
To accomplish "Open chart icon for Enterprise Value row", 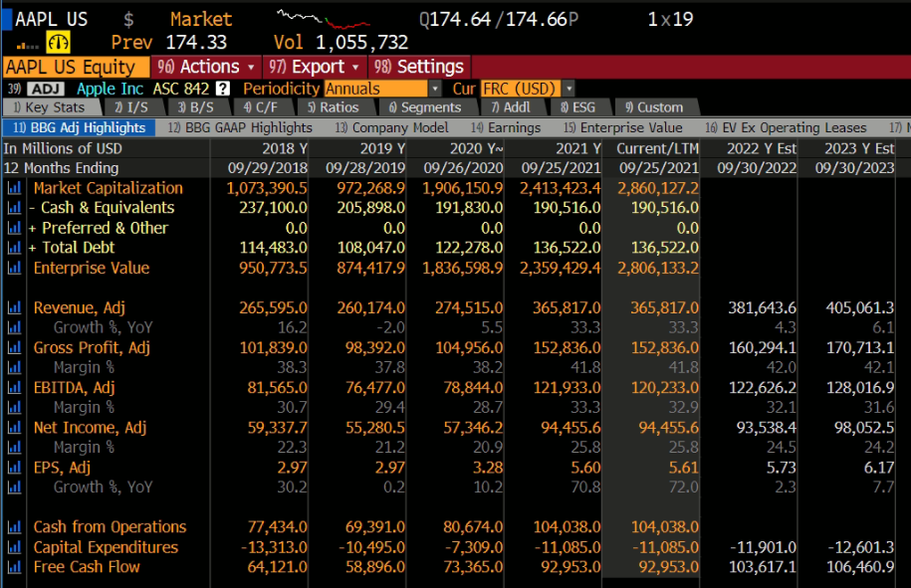I will coord(14,268).
